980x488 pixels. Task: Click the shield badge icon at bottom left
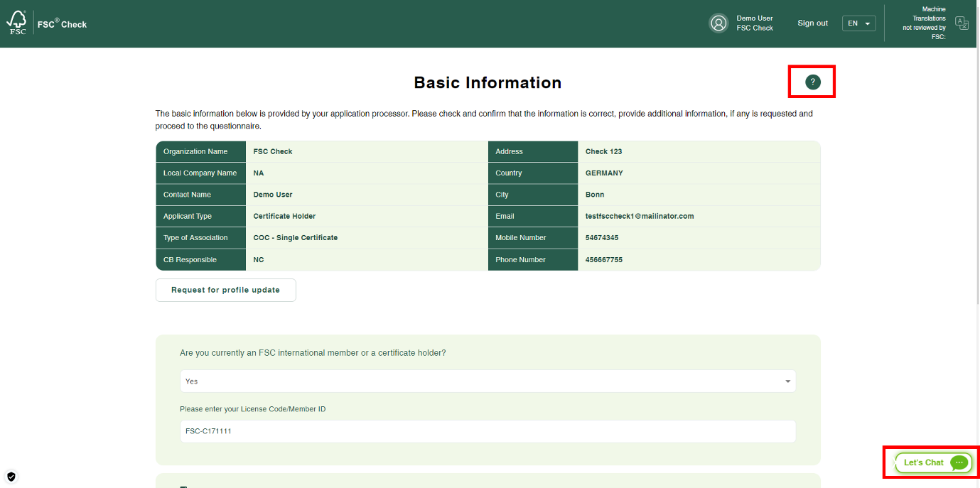tap(11, 477)
